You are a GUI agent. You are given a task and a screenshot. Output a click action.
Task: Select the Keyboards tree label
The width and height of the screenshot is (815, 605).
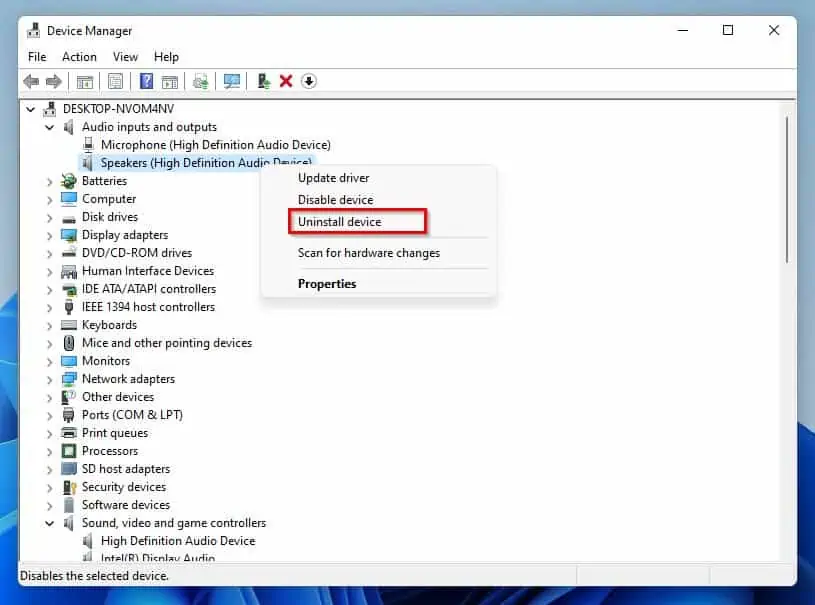pos(109,325)
